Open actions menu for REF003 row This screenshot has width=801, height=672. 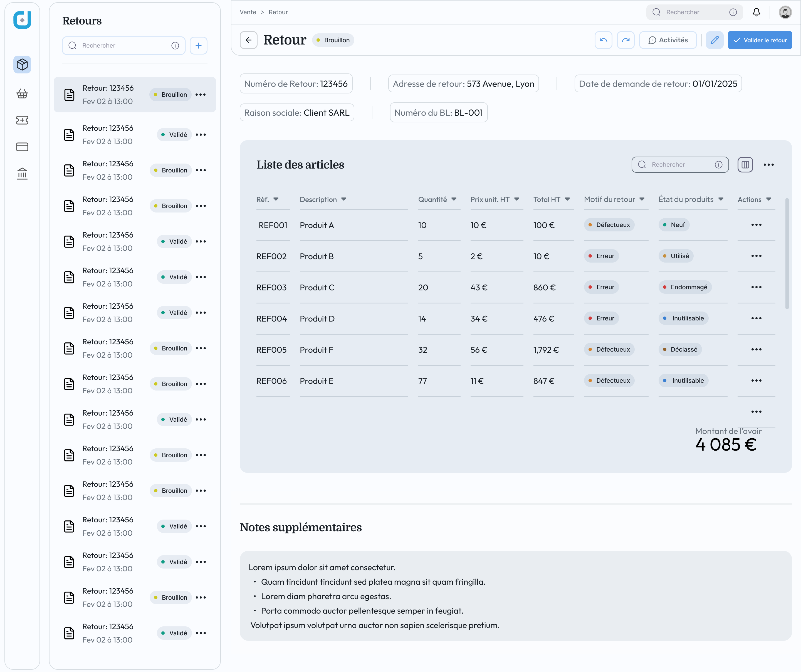[x=756, y=287]
